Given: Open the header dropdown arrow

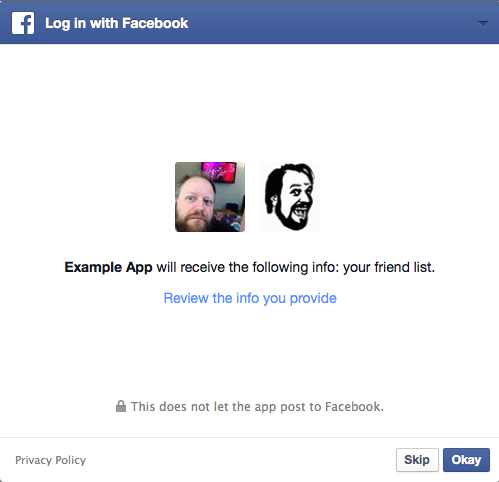Looking at the screenshot, I should 483,24.
